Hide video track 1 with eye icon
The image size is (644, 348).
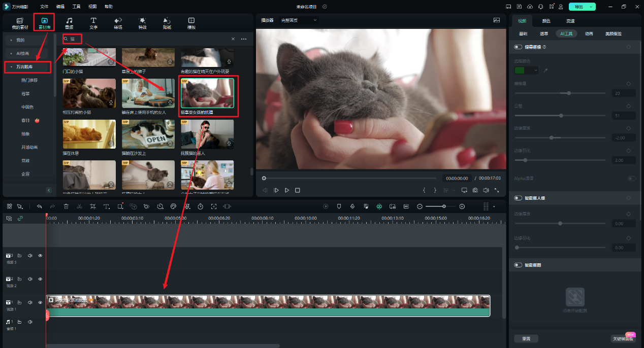point(40,302)
